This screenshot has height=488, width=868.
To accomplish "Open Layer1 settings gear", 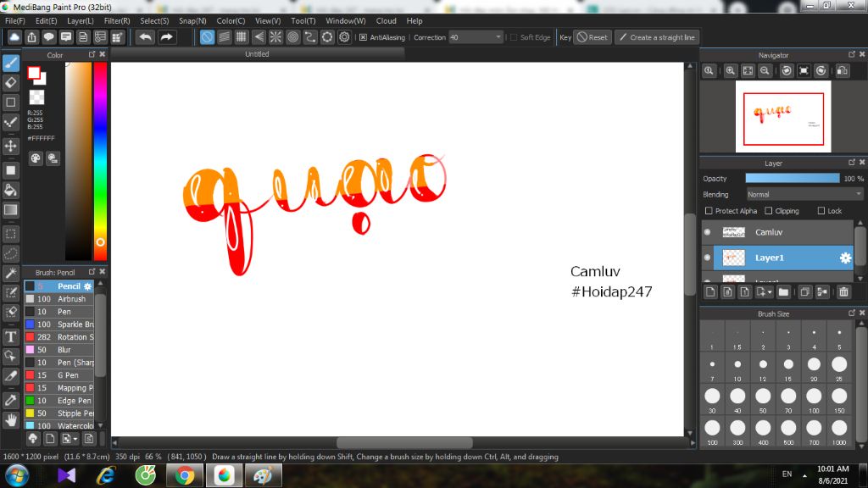I will [845, 258].
